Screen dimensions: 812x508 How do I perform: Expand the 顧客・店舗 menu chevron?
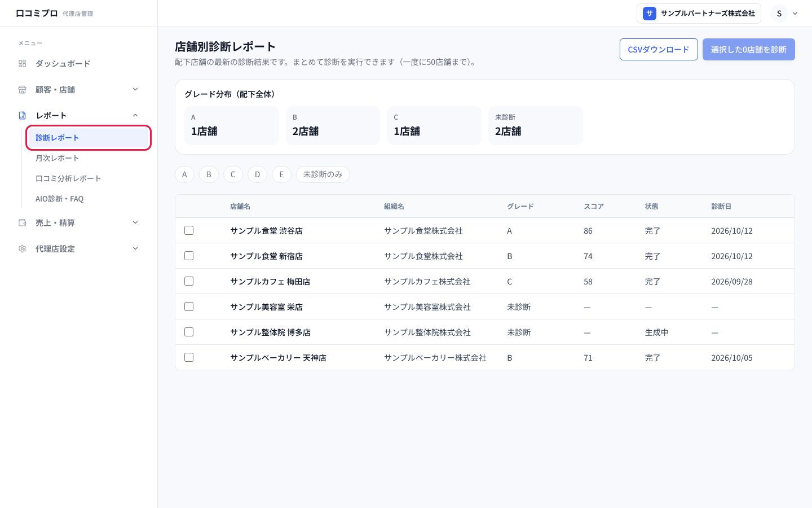tap(135, 89)
